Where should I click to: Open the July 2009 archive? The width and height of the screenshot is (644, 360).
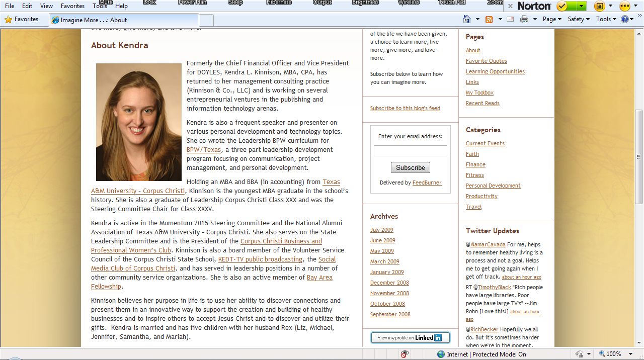coord(382,230)
